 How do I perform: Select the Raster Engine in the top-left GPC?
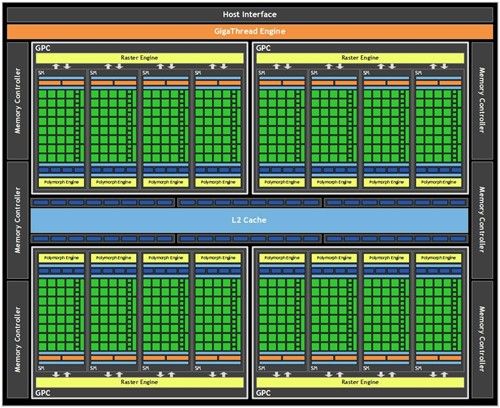coord(140,58)
